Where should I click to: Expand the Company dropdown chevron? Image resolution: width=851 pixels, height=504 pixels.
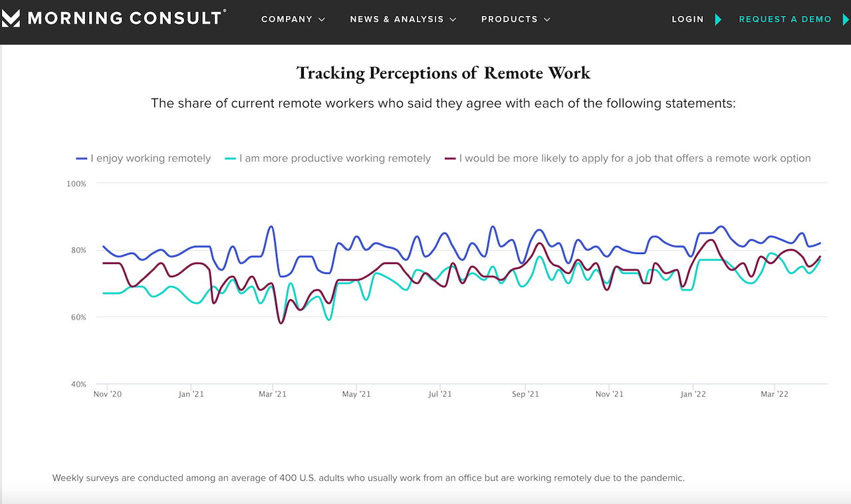pyautogui.click(x=322, y=20)
